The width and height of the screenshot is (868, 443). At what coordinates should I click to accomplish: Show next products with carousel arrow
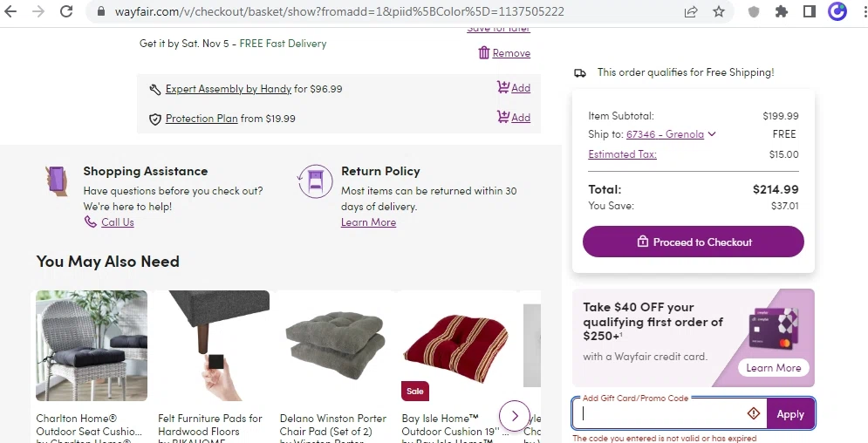pyautogui.click(x=515, y=415)
